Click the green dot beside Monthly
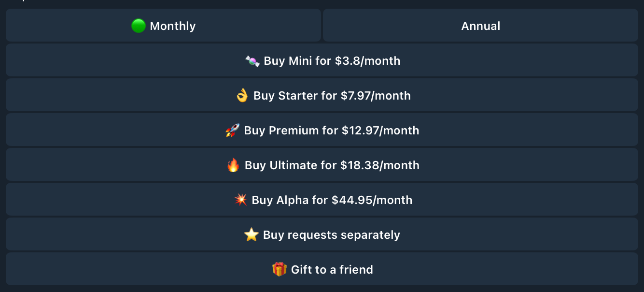 (x=139, y=26)
